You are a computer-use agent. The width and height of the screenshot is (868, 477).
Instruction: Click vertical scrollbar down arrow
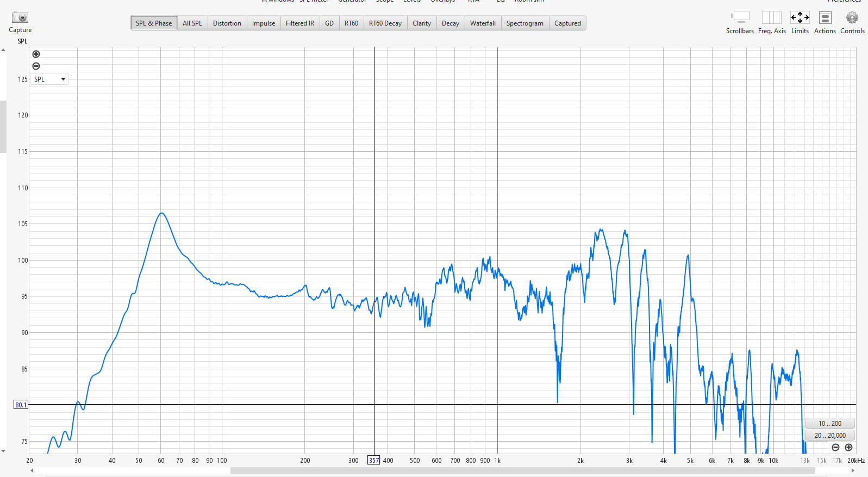point(3,451)
